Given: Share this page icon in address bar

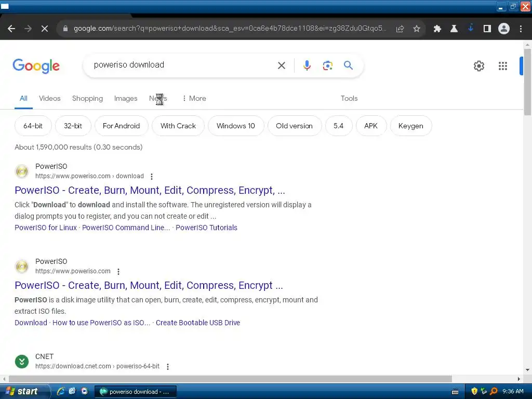Looking at the screenshot, I should 400,29.
